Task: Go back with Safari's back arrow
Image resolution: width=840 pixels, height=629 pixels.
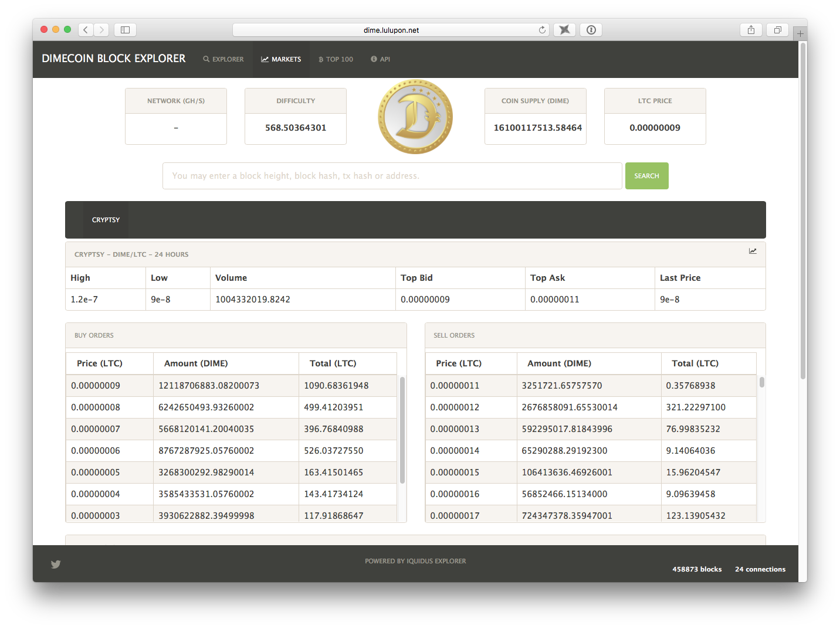Action: click(86, 30)
